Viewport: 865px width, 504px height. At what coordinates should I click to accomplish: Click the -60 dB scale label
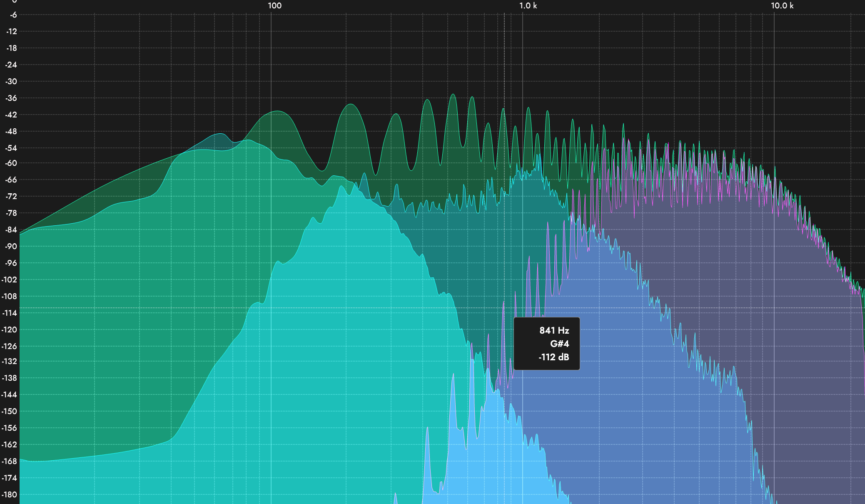(x=11, y=163)
